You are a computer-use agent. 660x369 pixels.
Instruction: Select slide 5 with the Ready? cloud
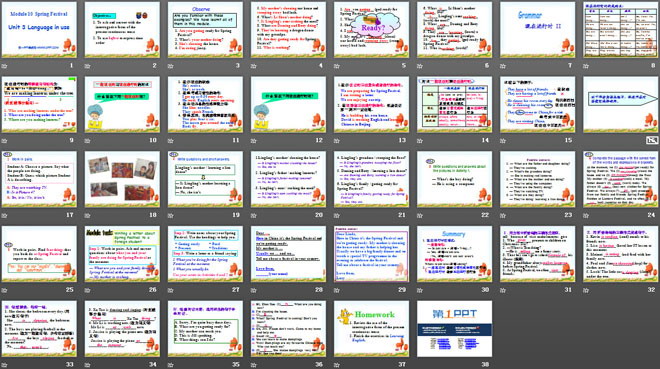tap(371, 30)
